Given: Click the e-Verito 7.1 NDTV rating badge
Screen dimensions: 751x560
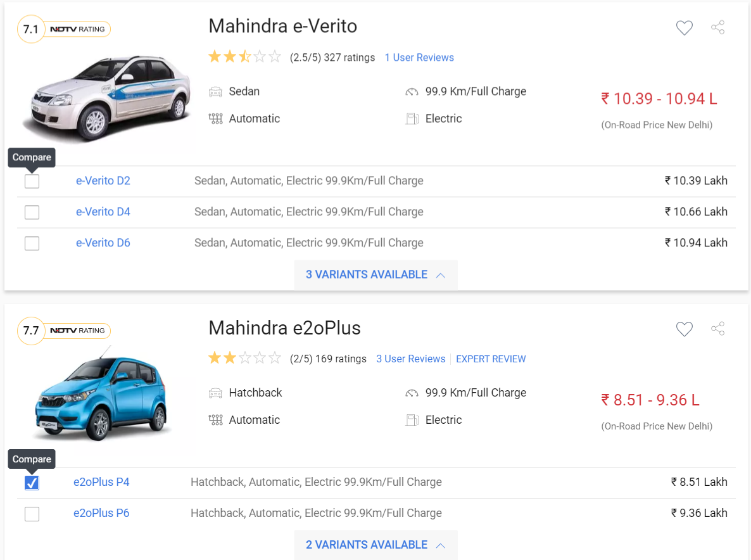Looking at the screenshot, I should click(x=64, y=29).
